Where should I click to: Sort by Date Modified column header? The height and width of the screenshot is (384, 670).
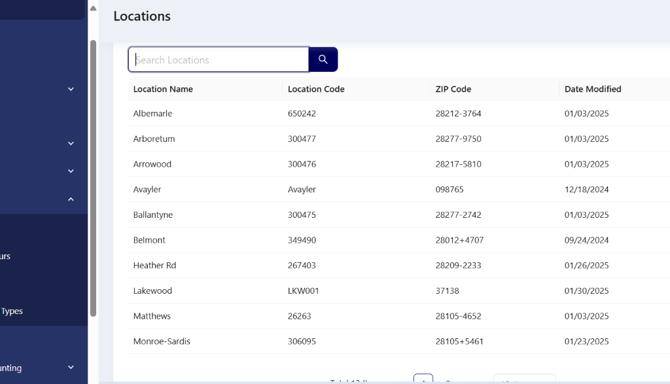click(593, 89)
